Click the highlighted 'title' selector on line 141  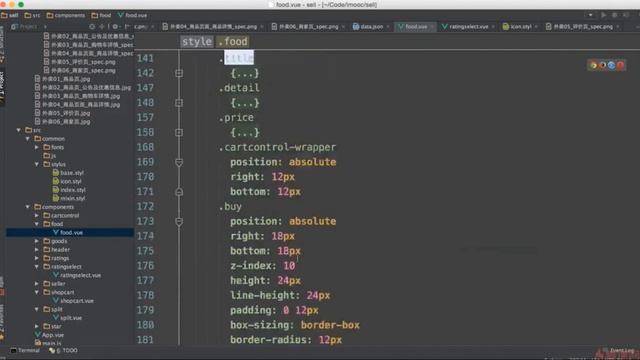coord(239,58)
